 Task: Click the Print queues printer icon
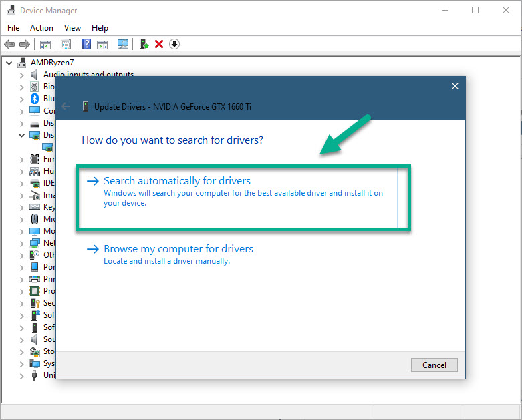[x=35, y=279]
